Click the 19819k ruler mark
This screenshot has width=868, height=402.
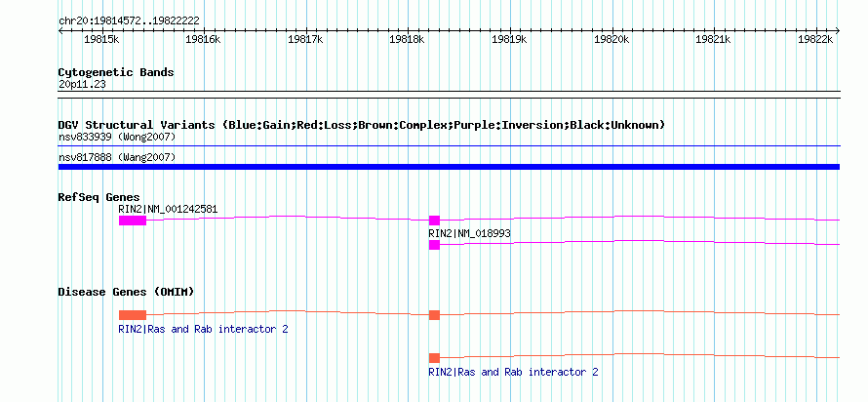[509, 39]
